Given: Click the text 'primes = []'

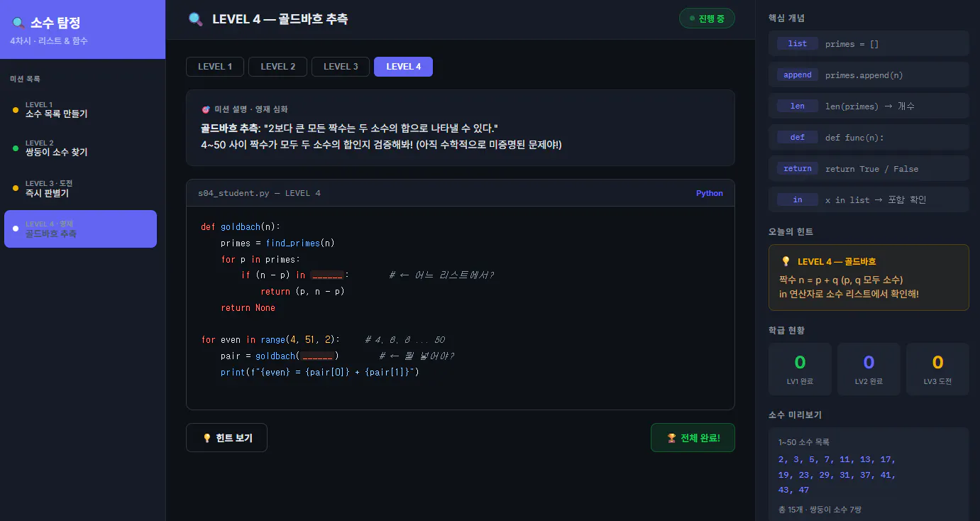Looking at the screenshot, I should point(852,44).
